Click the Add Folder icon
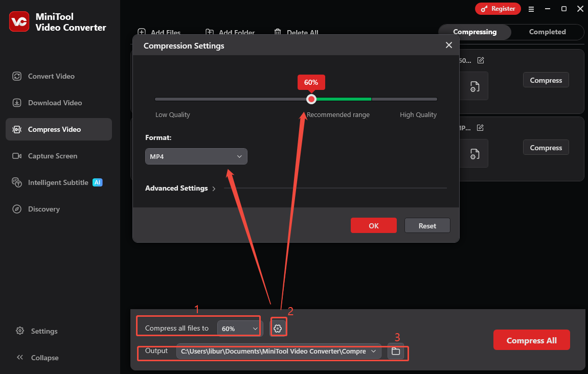 pyautogui.click(x=209, y=32)
